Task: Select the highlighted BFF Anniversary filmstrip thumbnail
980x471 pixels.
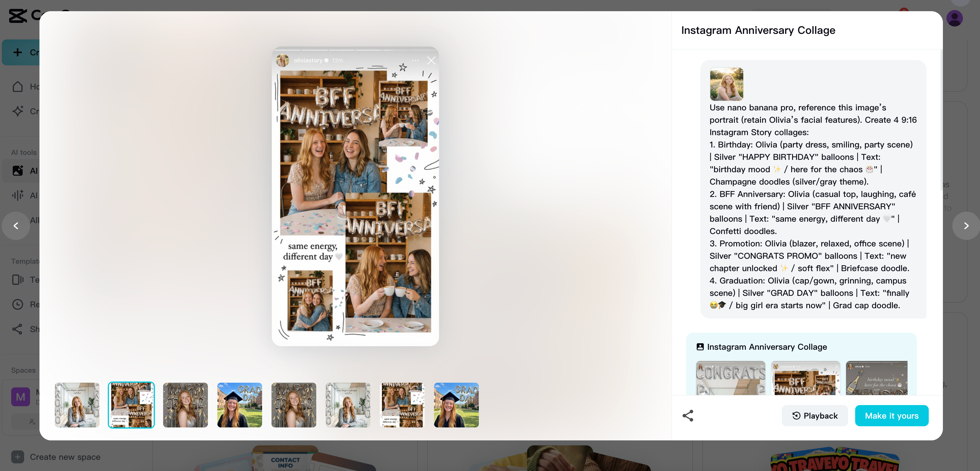Action: pyautogui.click(x=131, y=405)
